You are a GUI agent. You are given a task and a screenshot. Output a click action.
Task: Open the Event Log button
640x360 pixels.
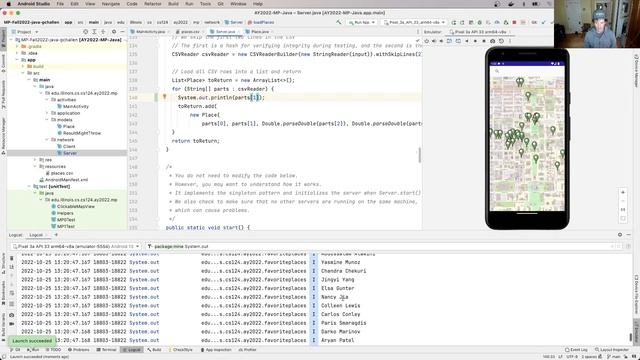tap(576, 350)
